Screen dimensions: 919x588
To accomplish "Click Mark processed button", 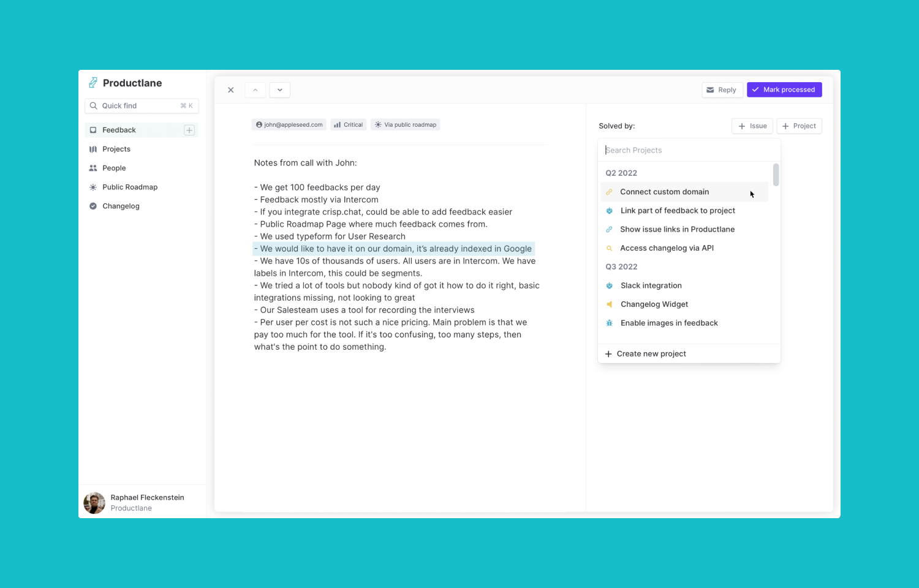I will coord(784,90).
